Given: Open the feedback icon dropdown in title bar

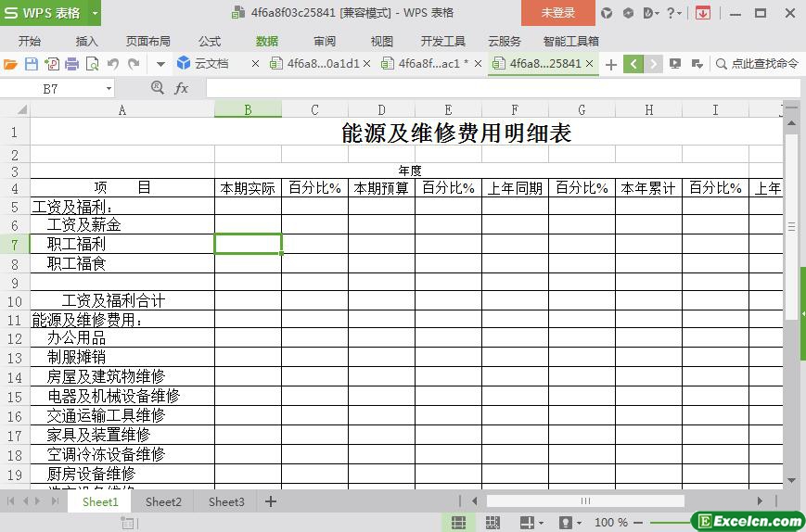Looking at the screenshot, I should click(x=651, y=13).
